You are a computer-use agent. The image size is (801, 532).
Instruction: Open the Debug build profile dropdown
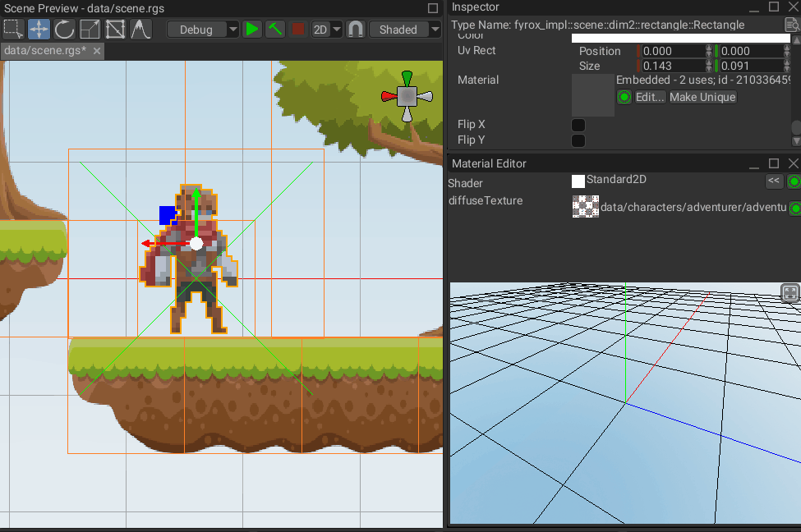(203, 30)
